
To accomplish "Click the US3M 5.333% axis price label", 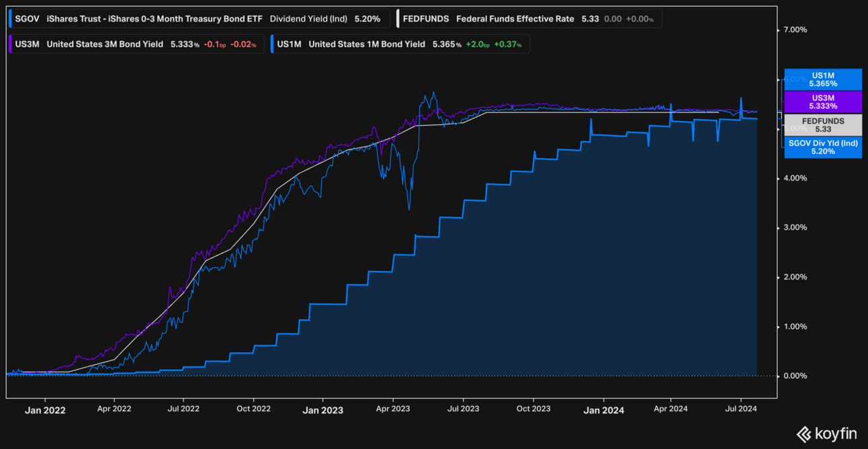I will point(823,102).
